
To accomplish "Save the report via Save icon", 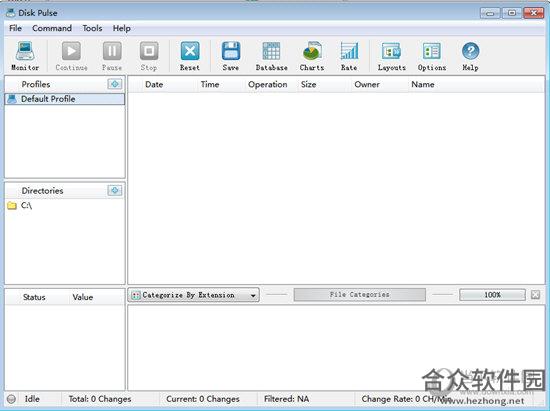I will pos(231,56).
